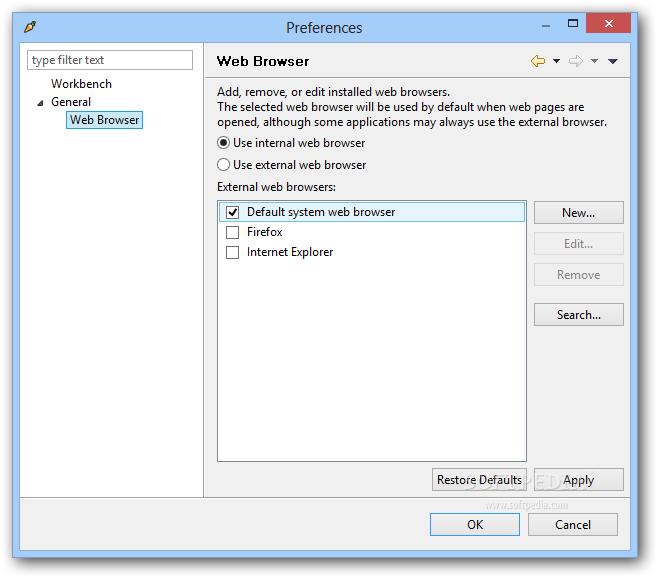Click the Apply button
This screenshot has width=658, height=578.
579,480
